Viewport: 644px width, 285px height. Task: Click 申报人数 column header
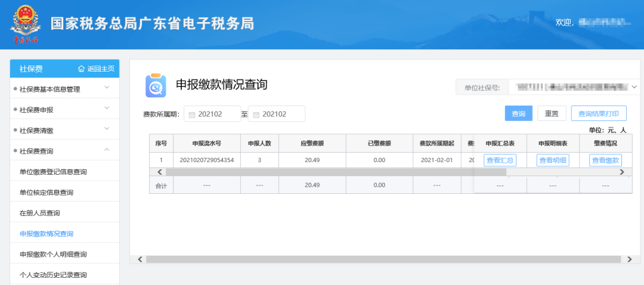(x=259, y=143)
